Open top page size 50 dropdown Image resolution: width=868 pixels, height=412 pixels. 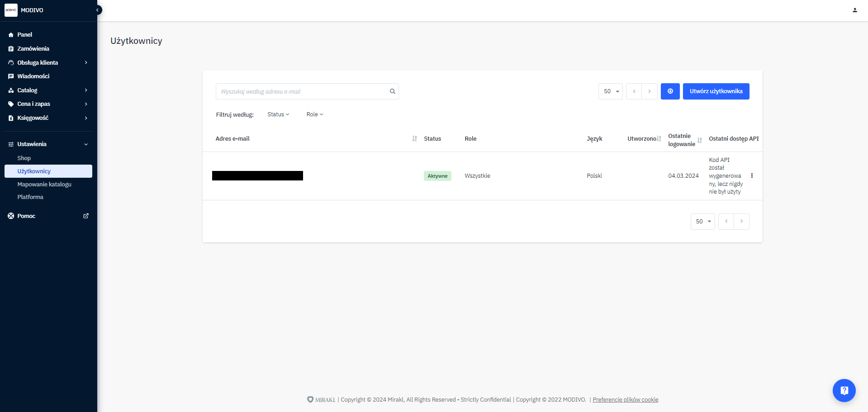click(610, 91)
